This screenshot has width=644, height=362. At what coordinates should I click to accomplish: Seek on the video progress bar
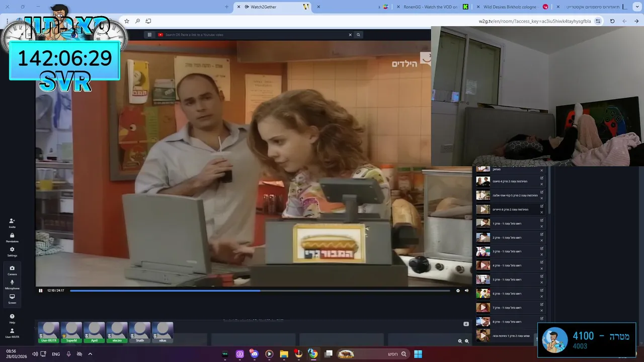click(260, 290)
